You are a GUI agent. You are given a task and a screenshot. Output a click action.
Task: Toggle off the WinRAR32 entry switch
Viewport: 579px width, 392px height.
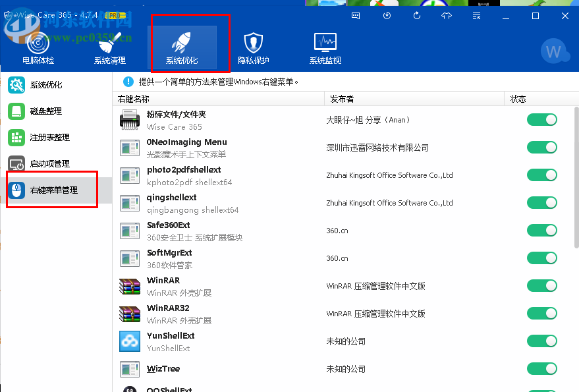click(541, 314)
